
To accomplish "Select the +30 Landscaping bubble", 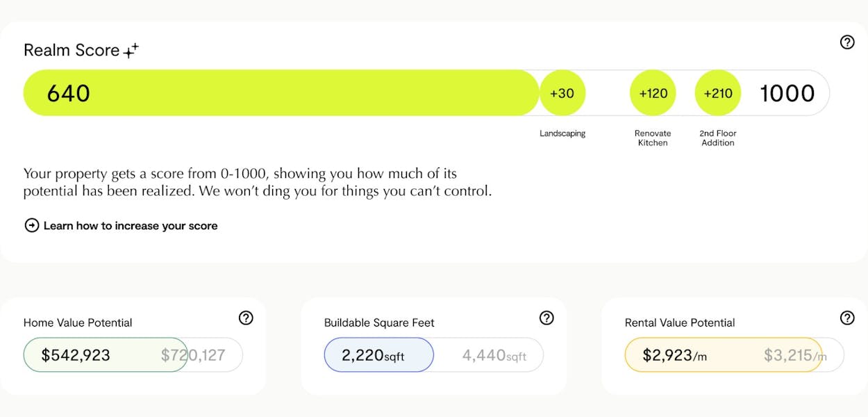I will [562, 92].
